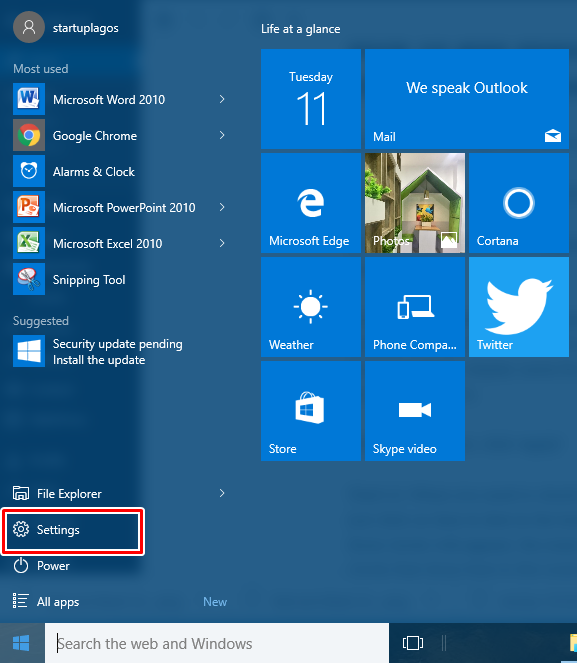Screen dimensions: 577x663
Task: Expand jump list arrow for Microsoft Word 2010
Action: (x=222, y=99)
